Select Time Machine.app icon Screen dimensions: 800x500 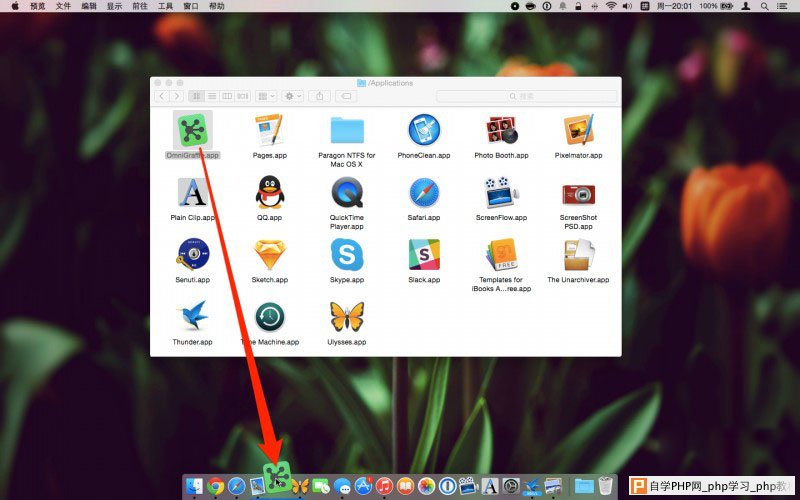(270, 316)
